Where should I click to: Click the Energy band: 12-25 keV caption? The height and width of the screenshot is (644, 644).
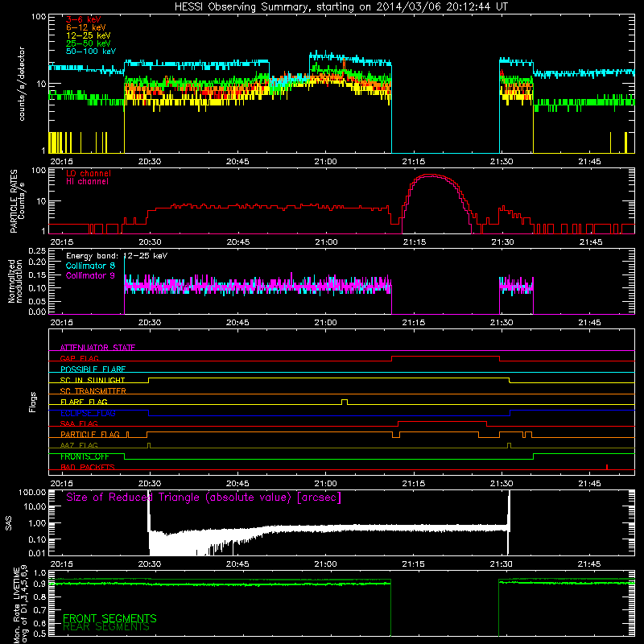point(117,256)
